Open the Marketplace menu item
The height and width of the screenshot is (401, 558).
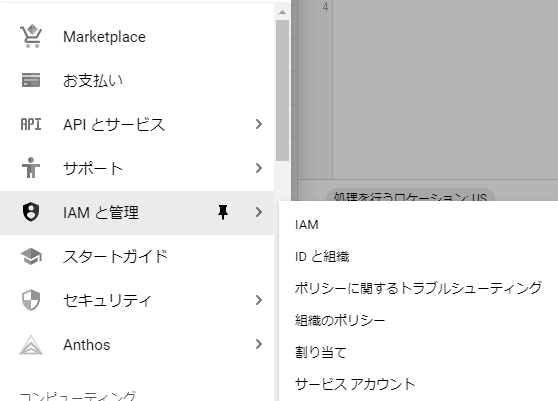[137, 37]
